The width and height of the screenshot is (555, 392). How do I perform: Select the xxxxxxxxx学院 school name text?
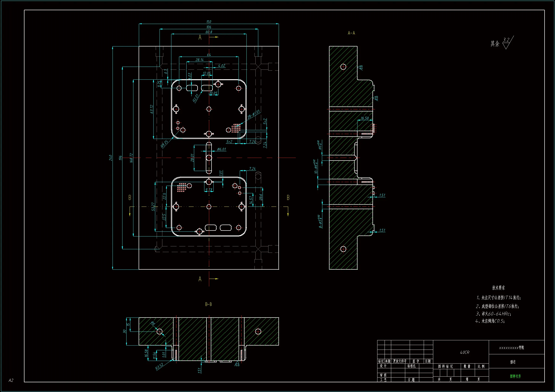pos(512,348)
